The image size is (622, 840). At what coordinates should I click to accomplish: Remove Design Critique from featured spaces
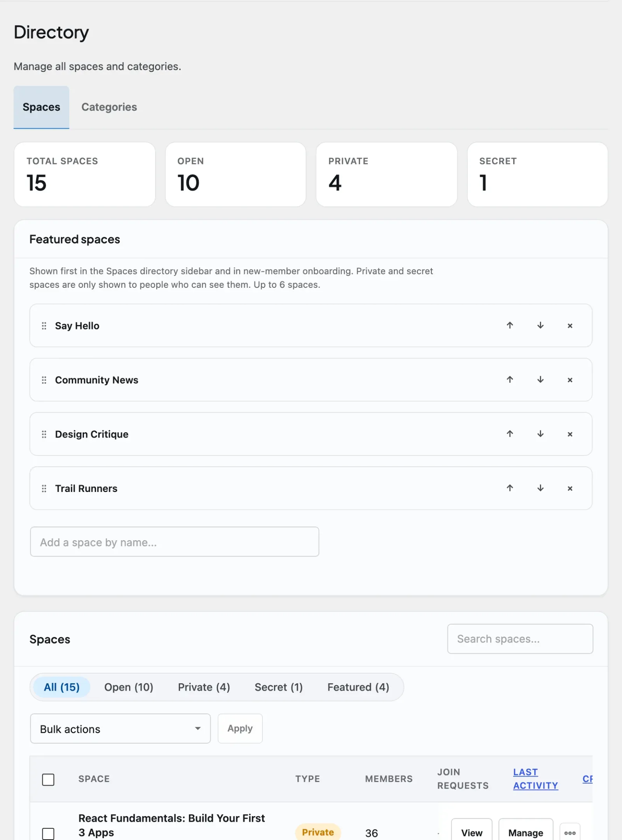pos(570,434)
